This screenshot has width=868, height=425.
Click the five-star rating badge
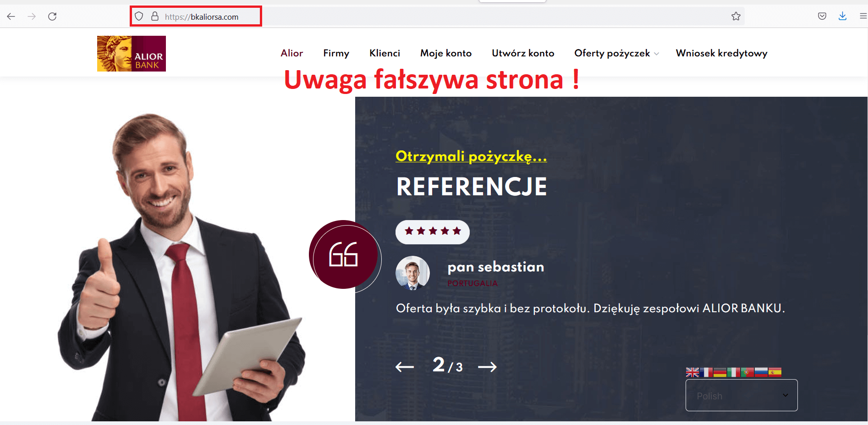click(433, 232)
